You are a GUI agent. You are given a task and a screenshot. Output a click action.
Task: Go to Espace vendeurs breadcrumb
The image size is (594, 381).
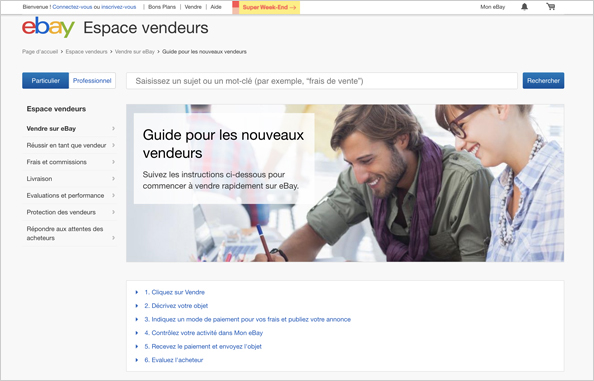86,52
